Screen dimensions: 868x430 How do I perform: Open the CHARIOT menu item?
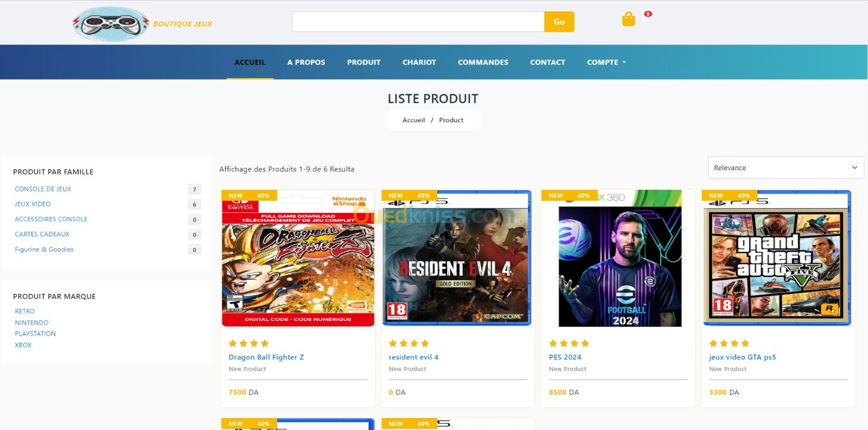pos(419,62)
